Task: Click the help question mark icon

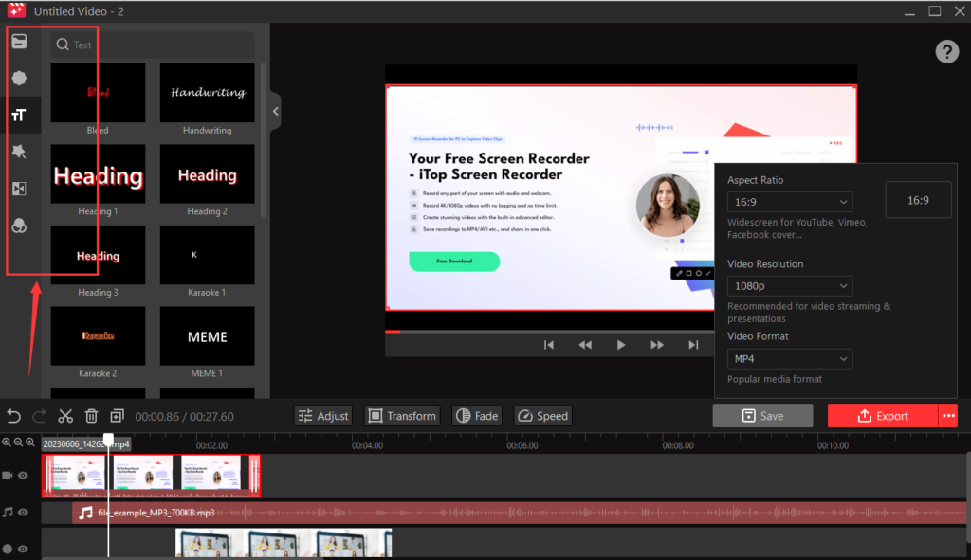Action: tap(947, 51)
